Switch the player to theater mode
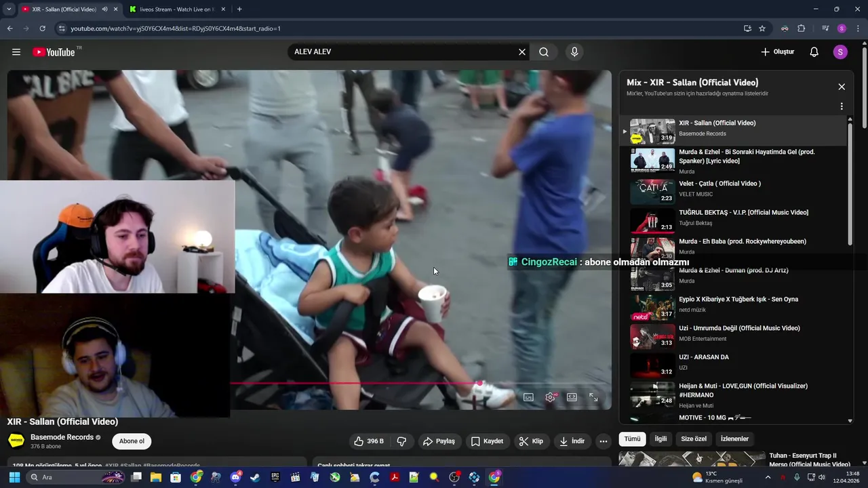This screenshot has height=488, width=868. pyautogui.click(x=572, y=397)
